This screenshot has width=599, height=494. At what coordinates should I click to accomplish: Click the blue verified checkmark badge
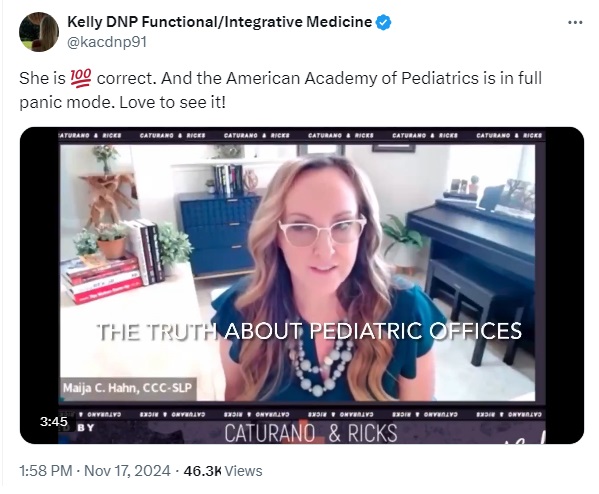point(383,23)
